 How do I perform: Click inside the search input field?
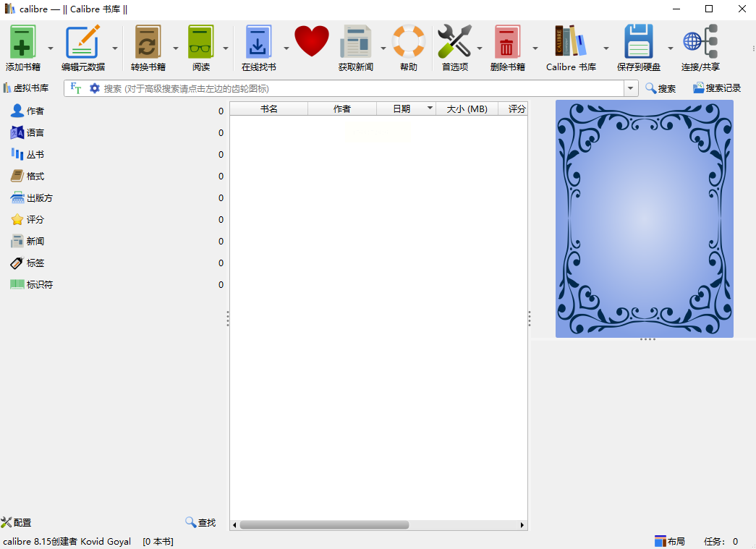point(362,88)
